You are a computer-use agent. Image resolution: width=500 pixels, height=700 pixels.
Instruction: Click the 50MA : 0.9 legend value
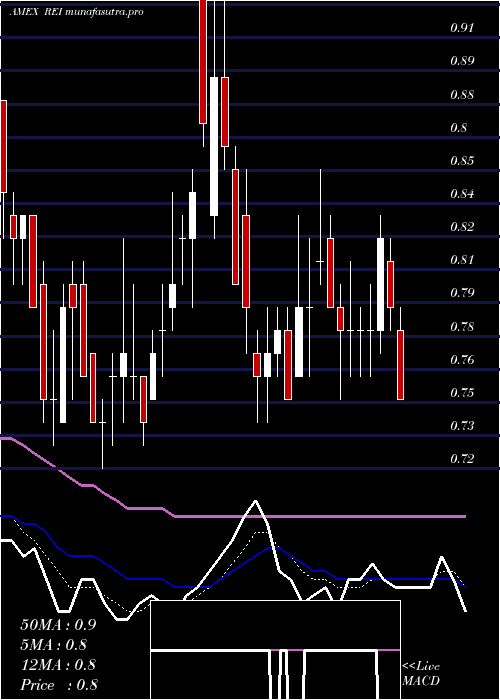point(58,625)
